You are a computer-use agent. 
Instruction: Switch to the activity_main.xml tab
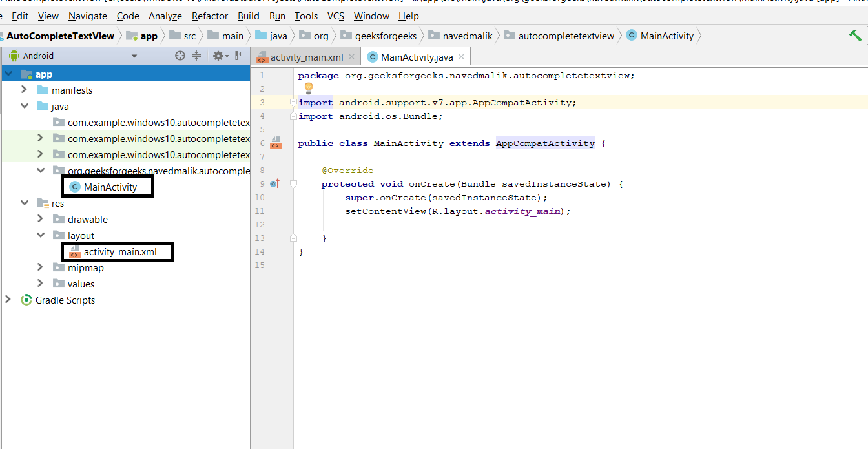(307, 57)
